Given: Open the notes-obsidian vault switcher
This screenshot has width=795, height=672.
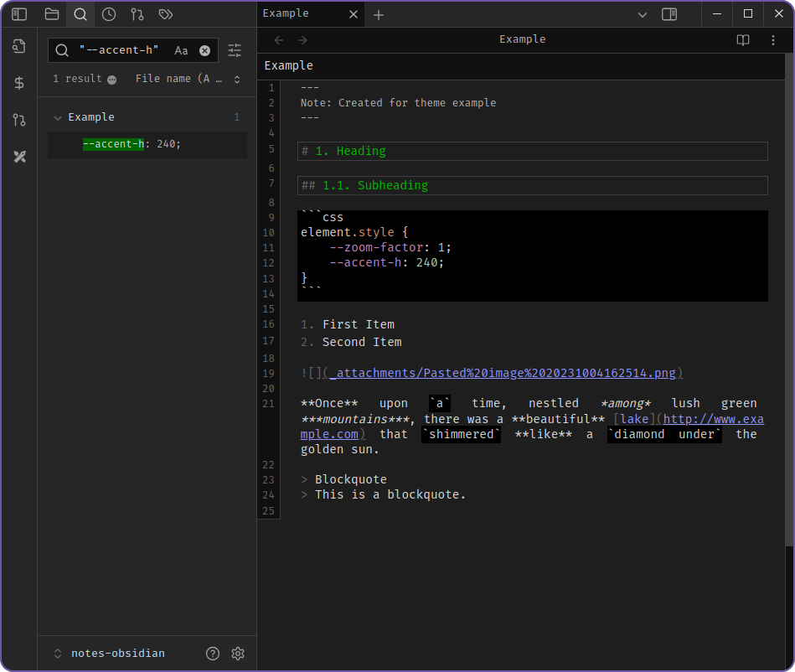Looking at the screenshot, I should tap(111, 654).
